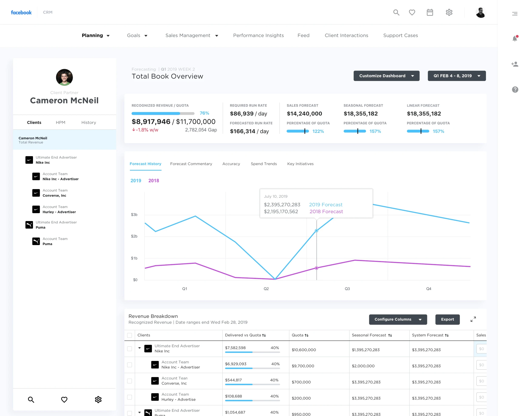Screen dimensions: 532x416
Task: Open the search icon in top header
Action: [396, 12]
